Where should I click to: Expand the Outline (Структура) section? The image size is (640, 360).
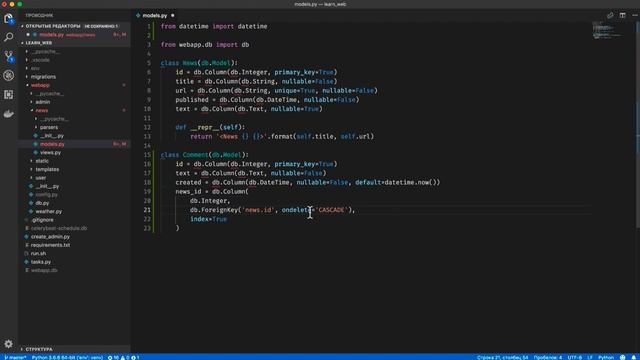pos(39,349)
